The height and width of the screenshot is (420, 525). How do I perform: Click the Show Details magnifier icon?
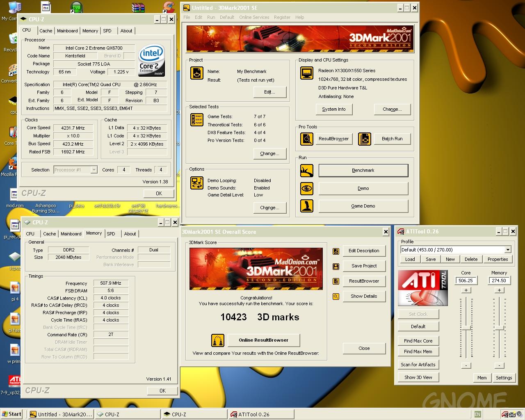(x=336, y=296)
